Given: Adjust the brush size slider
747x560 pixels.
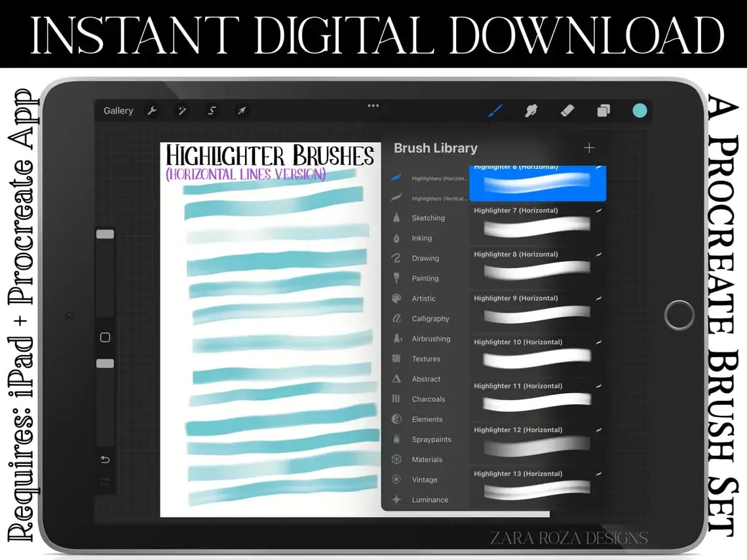Looking at the screenshot, I should click(104, 233).
